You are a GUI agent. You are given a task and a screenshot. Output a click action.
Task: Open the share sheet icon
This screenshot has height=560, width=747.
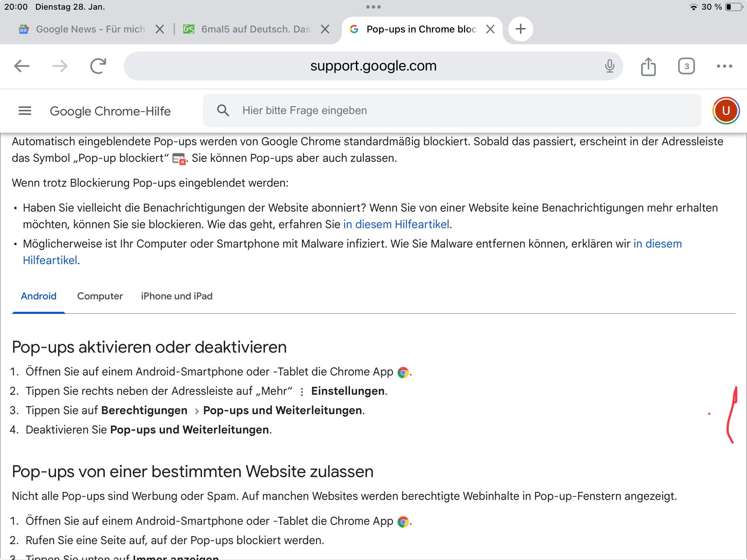[648, 66]
